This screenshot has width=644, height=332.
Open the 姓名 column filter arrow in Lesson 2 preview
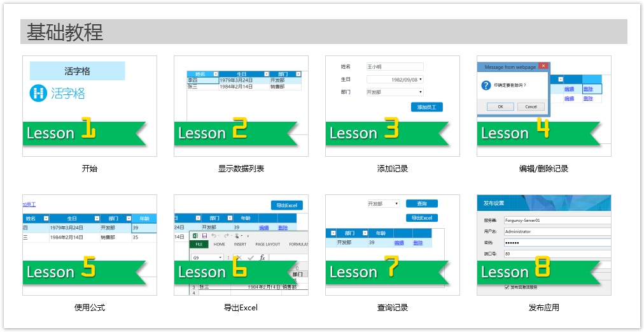(216, 74)
